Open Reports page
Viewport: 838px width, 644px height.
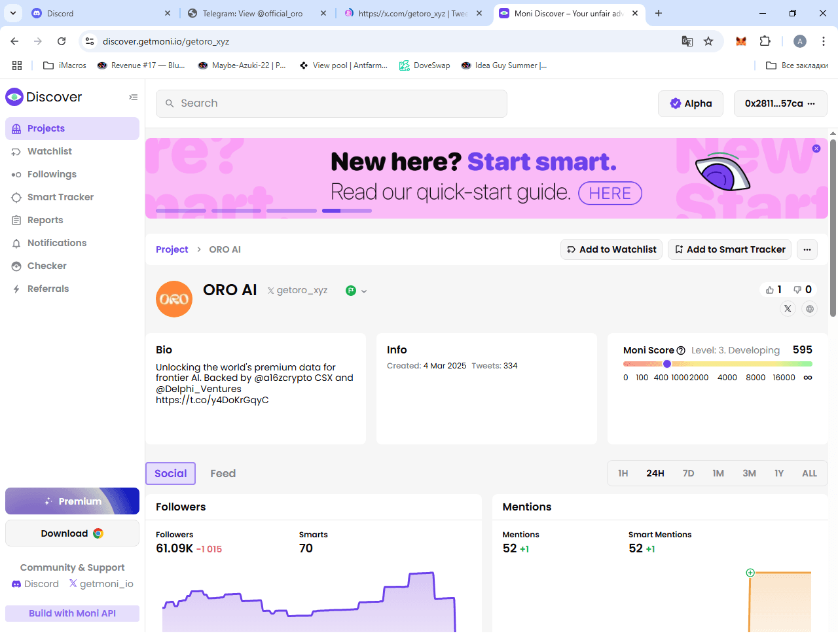tap(72, 220)
